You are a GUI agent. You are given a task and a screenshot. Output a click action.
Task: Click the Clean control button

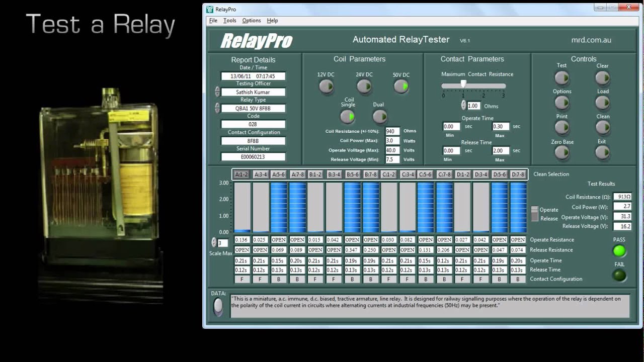tap(602, 128)
